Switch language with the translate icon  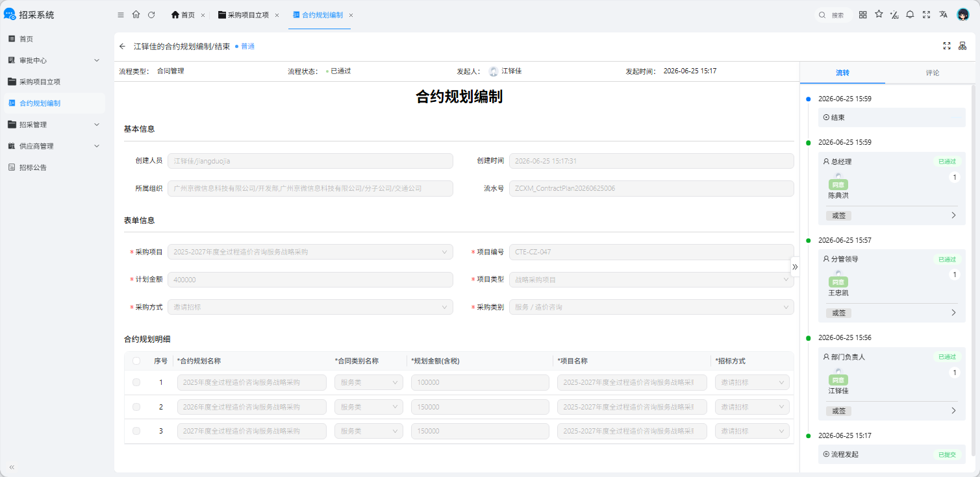[x=943, y=14]
